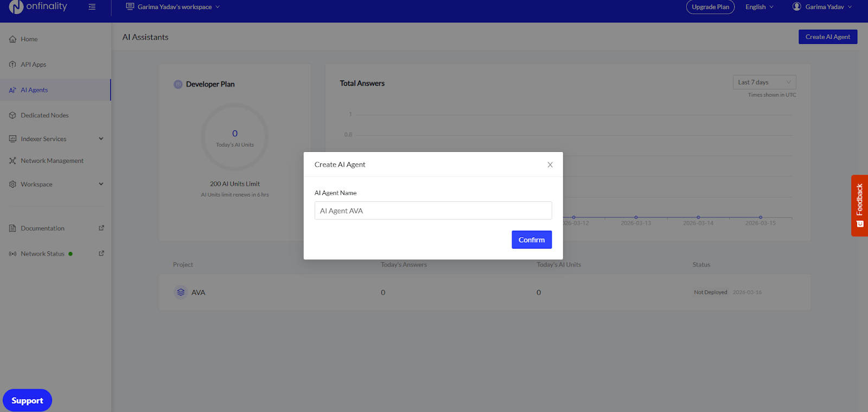Open external link icon next to Documentation

click(101, 228)
